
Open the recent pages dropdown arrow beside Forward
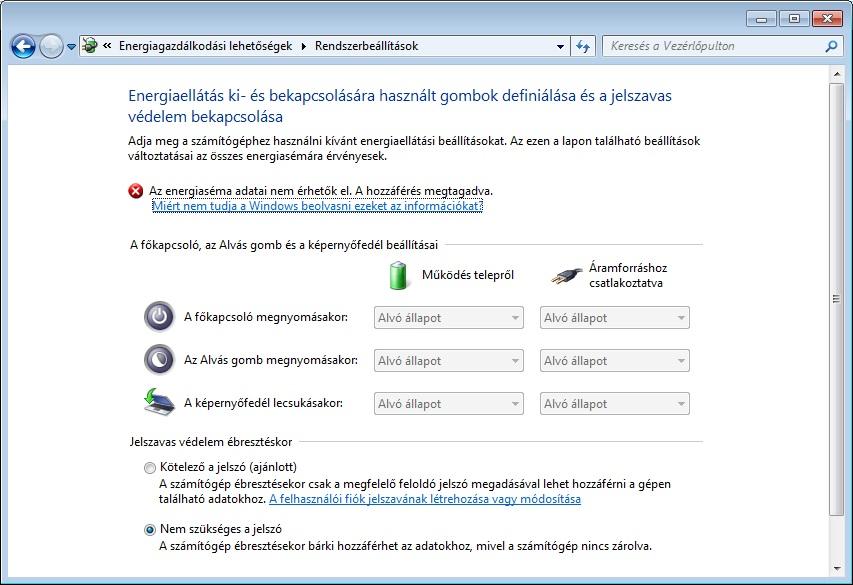[x=71, y=47]
